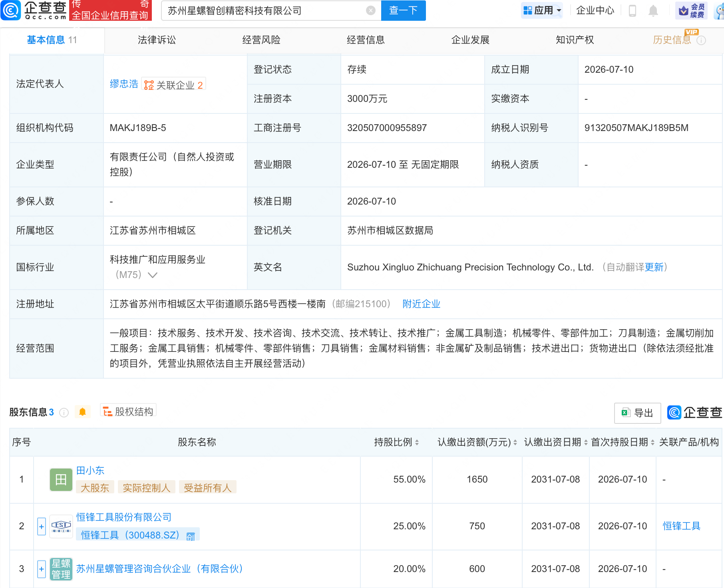Switch to the 法律诉讼 tab
Viewport: 724px width, 588px height.
[x=157, y=40]
